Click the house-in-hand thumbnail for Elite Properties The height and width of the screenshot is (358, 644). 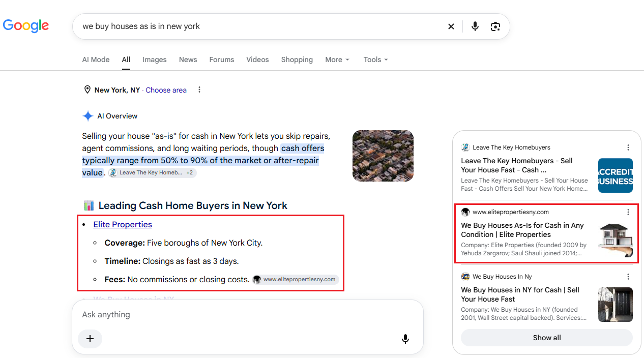[616, 240]
